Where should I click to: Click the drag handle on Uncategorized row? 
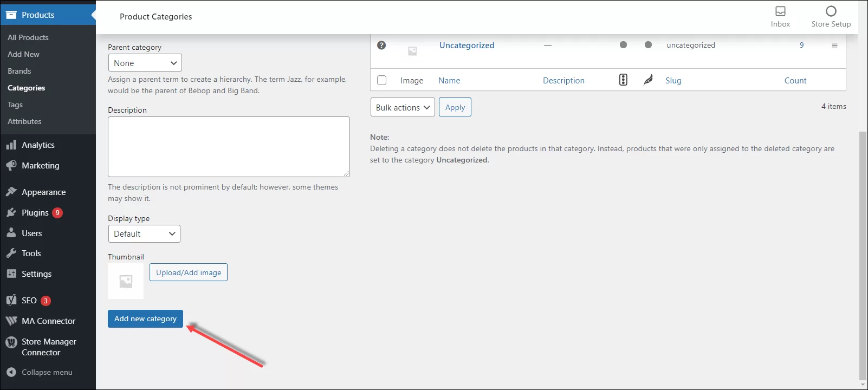834,45
